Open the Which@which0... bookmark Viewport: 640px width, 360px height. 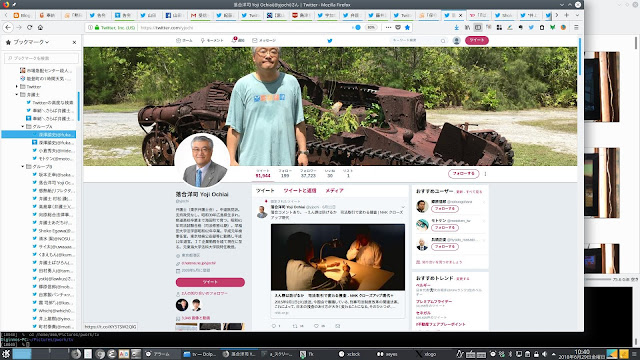click(53, 311)
